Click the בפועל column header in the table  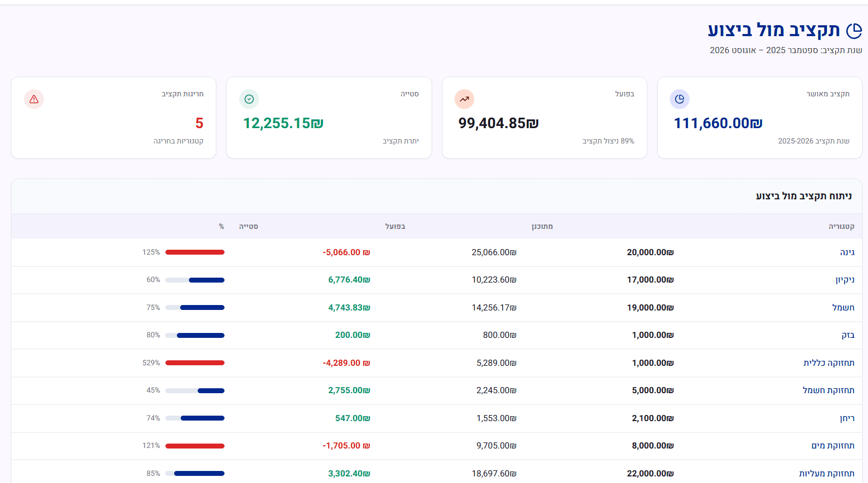pyautogui.click(x=395, y=227)
